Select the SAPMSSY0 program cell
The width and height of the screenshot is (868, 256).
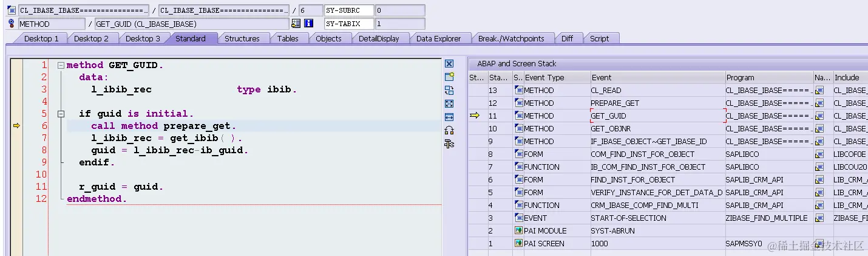pos(770,243)
